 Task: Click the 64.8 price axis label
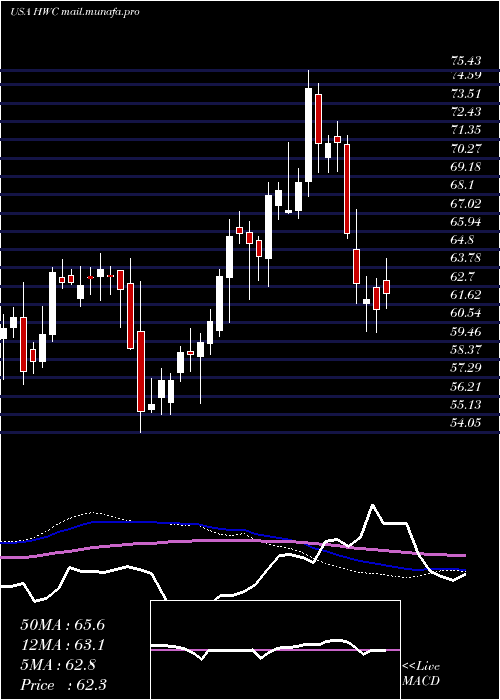(x=462, y=240)
